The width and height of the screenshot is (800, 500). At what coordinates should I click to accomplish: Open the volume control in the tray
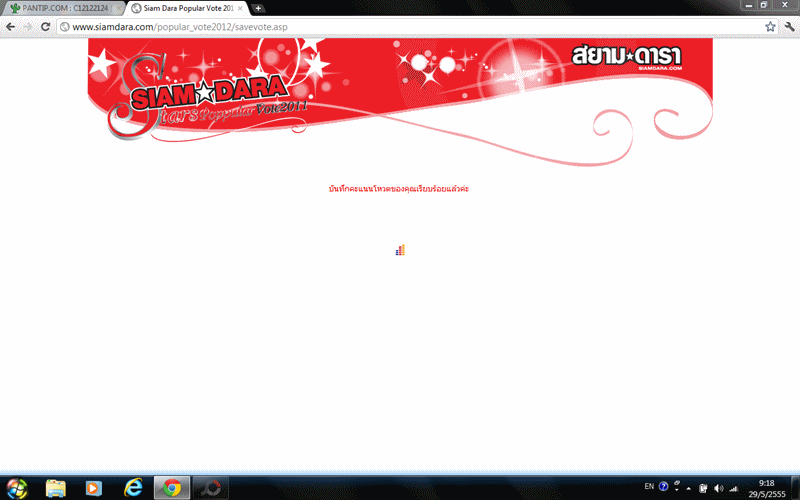pyautogui.click(x=718, y=488)
